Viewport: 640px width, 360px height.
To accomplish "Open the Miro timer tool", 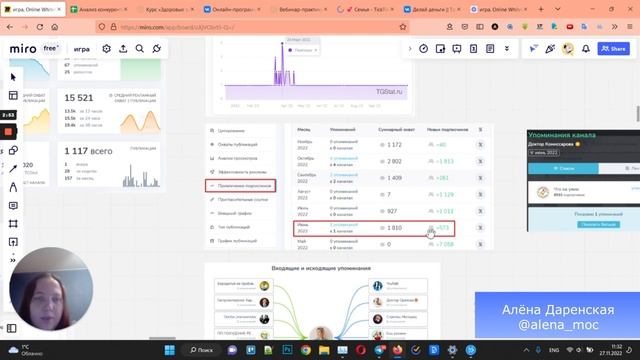I will (424, 49).
